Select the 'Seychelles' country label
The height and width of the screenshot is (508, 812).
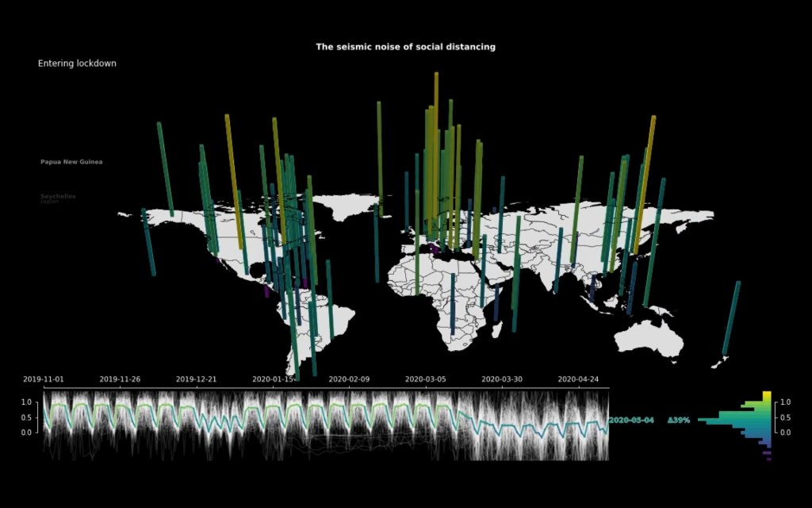[58, 196]
